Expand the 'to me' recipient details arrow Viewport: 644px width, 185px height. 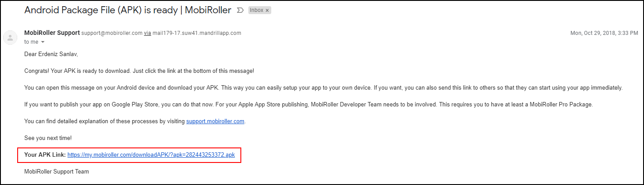(43, 42)
